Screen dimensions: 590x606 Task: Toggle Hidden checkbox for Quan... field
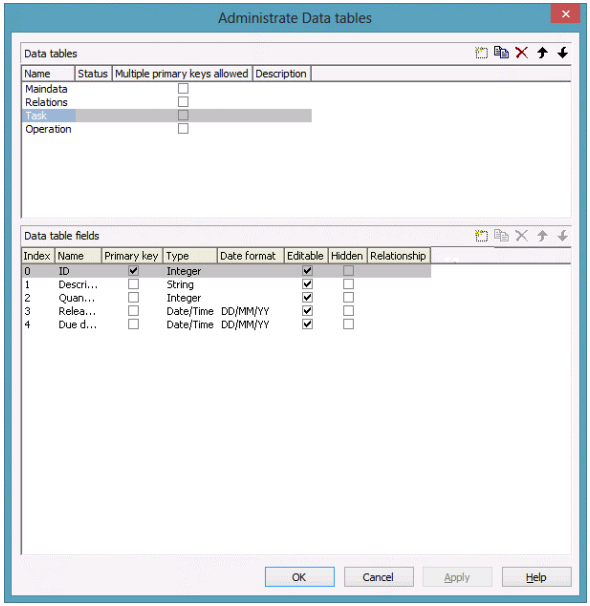coord(348,298)
